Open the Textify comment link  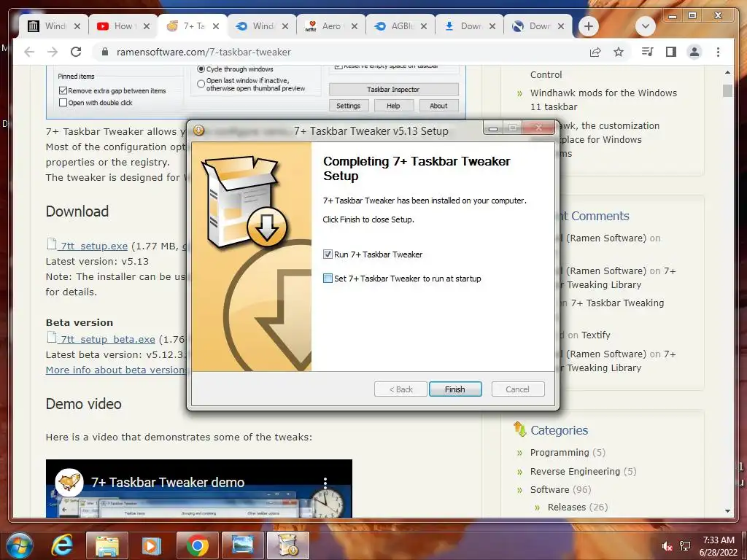tap(595, 335)
